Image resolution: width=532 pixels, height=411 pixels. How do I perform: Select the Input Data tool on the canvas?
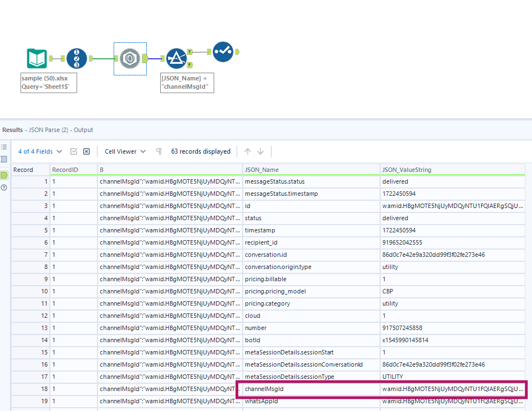coord(37,58)
